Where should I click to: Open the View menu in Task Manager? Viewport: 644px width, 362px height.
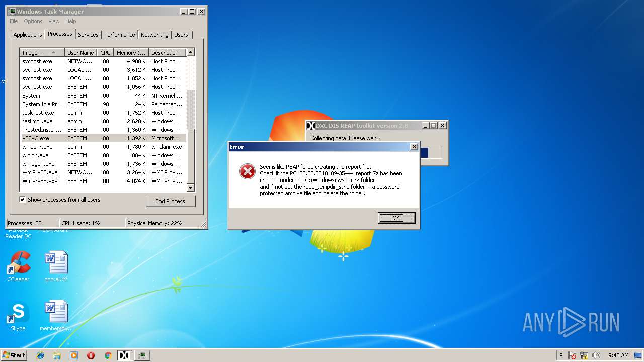click(54, 21)
